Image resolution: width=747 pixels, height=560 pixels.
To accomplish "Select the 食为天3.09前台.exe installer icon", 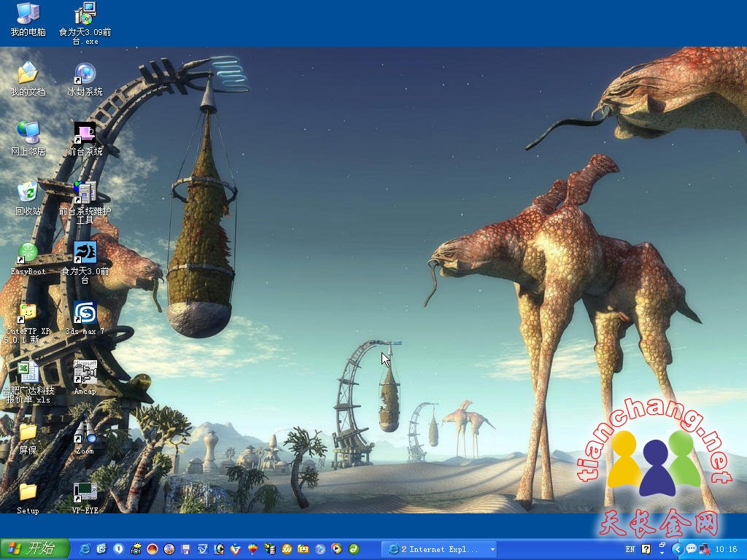I will click(x=85, y=23).
